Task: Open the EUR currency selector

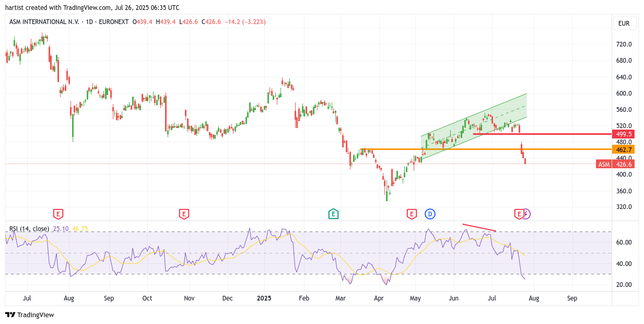Action: [624, 24]
